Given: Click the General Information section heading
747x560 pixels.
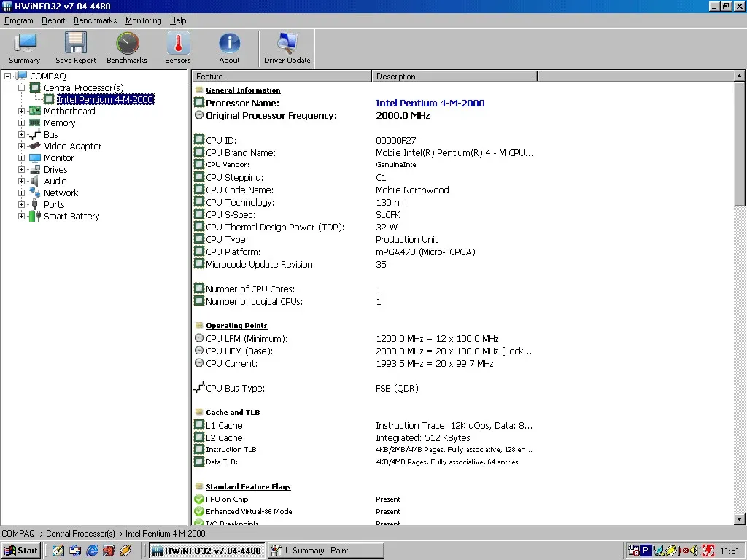Looking at the screenshot, I should (x=243, y=90).
